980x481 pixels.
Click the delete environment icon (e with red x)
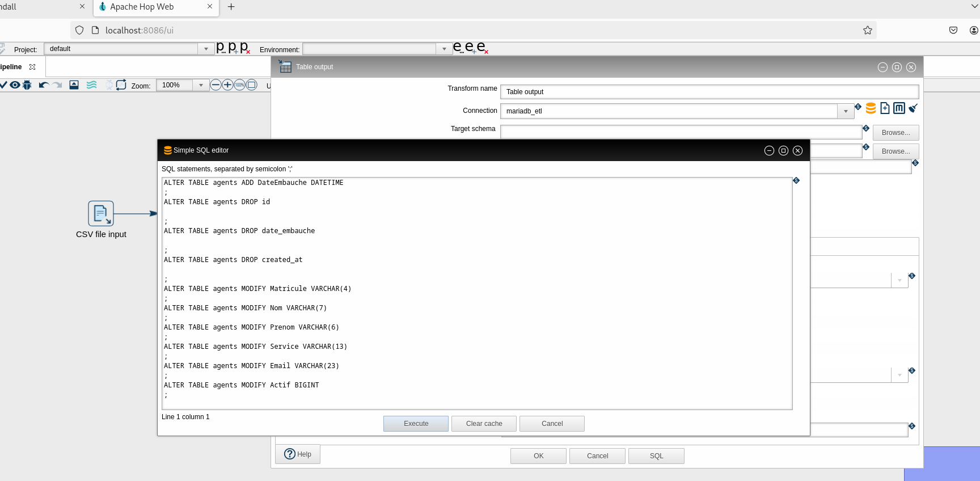[x=482, y=48]
